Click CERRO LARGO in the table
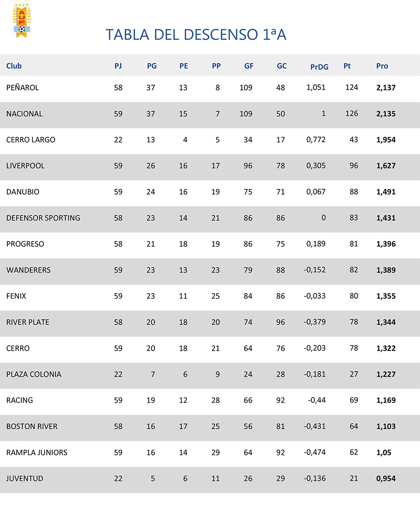This screenshot has width=420, height=512. [31, 140]
